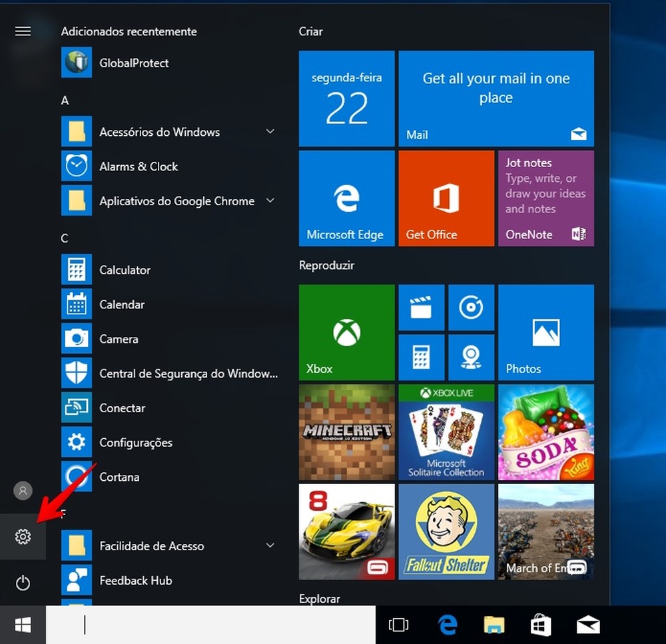Click the Start button on the taskbar
This screenshot has width=666, height=644.
click(x=23, y=625)
